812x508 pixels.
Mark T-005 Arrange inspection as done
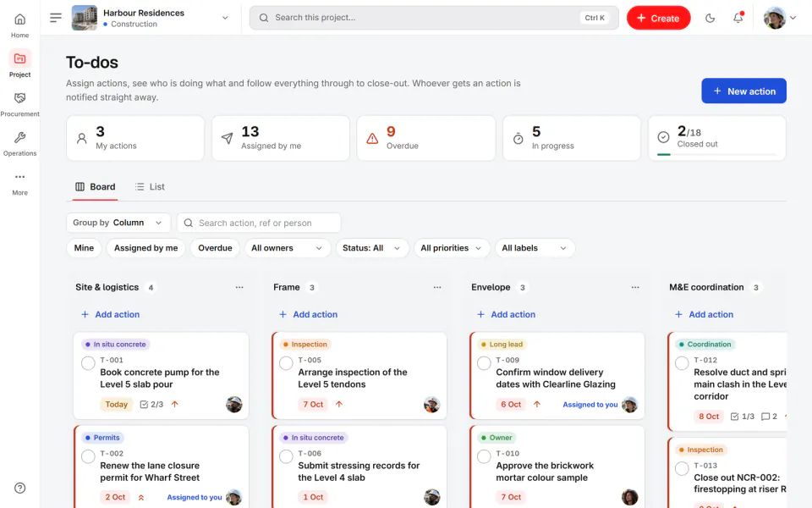tap(286, 363)
